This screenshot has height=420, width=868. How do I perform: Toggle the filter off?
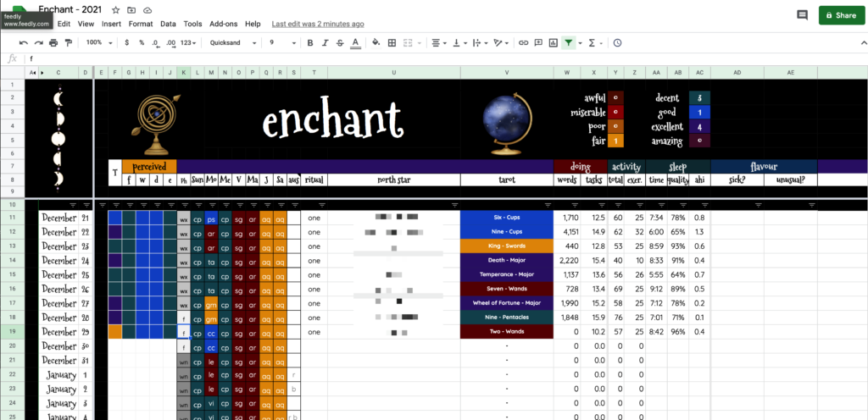568,42
